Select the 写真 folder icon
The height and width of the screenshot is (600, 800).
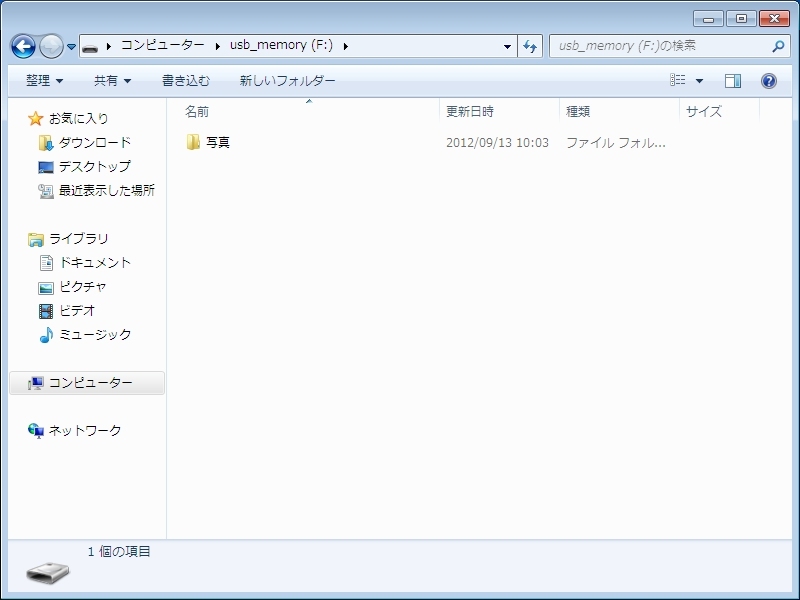tap(193, 142)
